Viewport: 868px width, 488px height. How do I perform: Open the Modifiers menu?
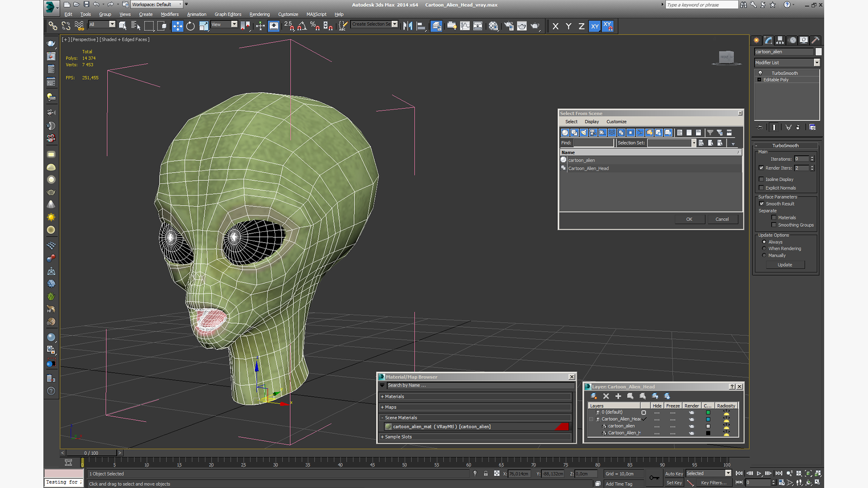tap(170, 14)
